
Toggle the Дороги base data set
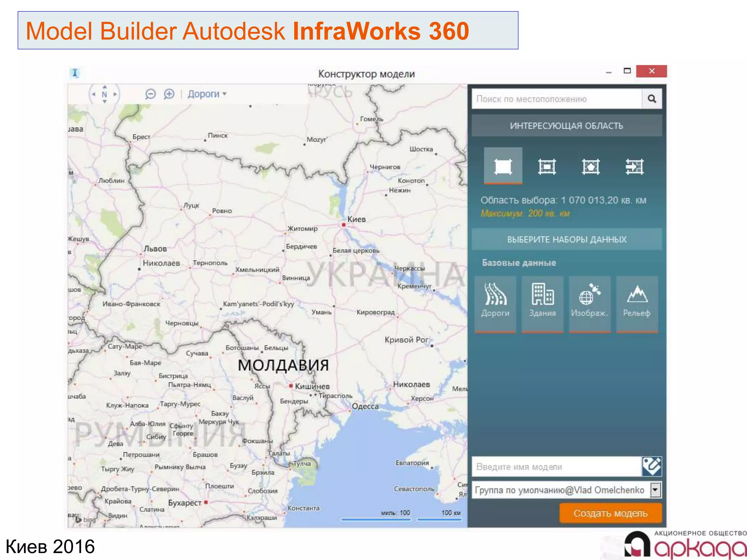[495, 304]
